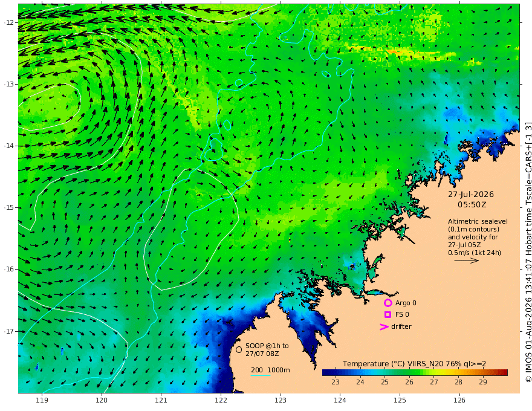Click the 0.5m/s velocity reference arrow
The width and height of the screenshot is (532, 411).
click(467, 261)
